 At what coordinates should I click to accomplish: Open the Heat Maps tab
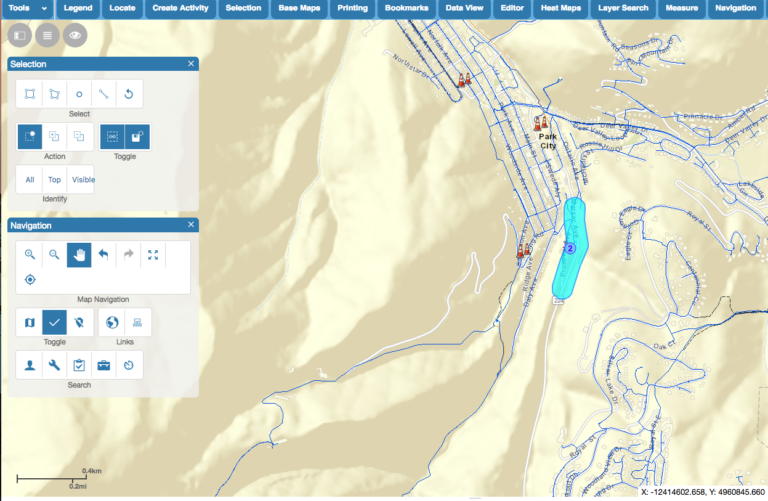tap(560, 8)
